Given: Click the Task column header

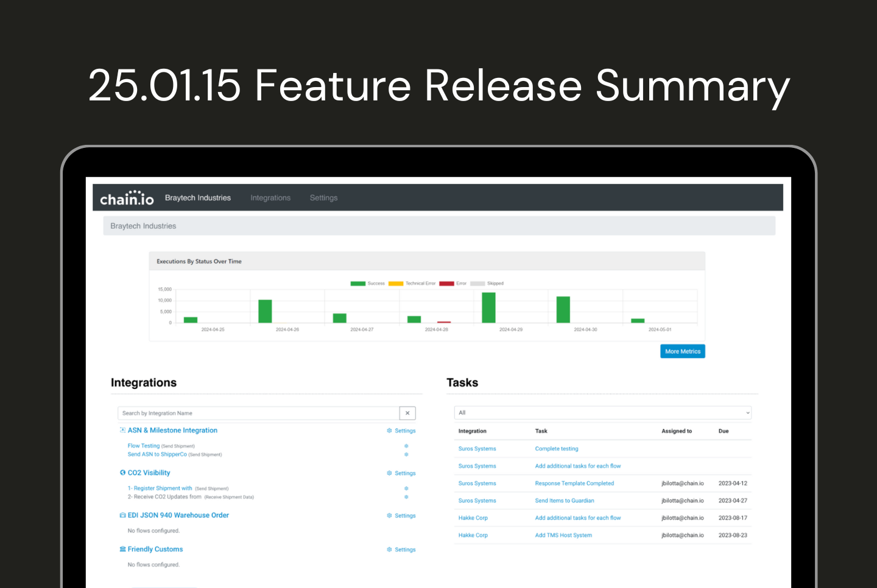Looking at the screenshot, I should pos(541,432).
